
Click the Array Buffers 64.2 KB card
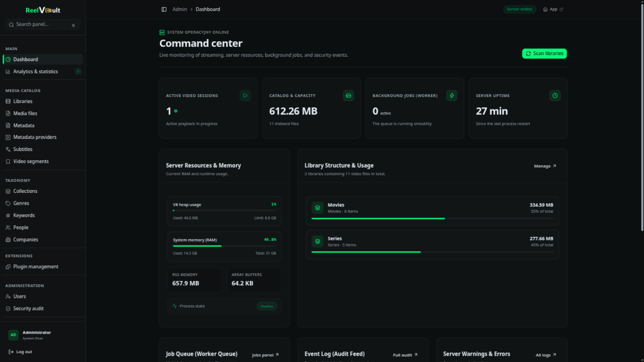click(254, 280)
